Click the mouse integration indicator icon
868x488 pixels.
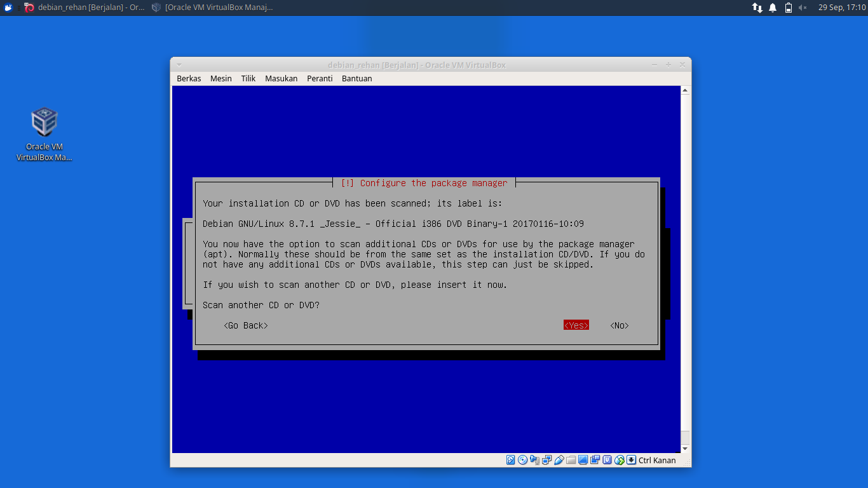tap(620, 460)
